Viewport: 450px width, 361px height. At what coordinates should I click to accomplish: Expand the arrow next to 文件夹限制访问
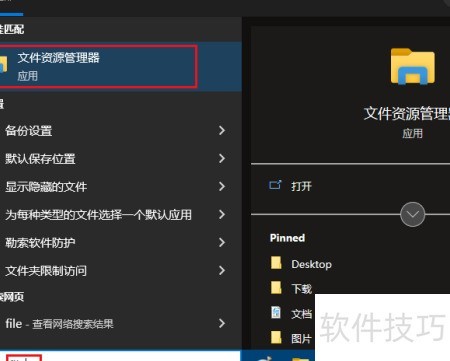222,270
